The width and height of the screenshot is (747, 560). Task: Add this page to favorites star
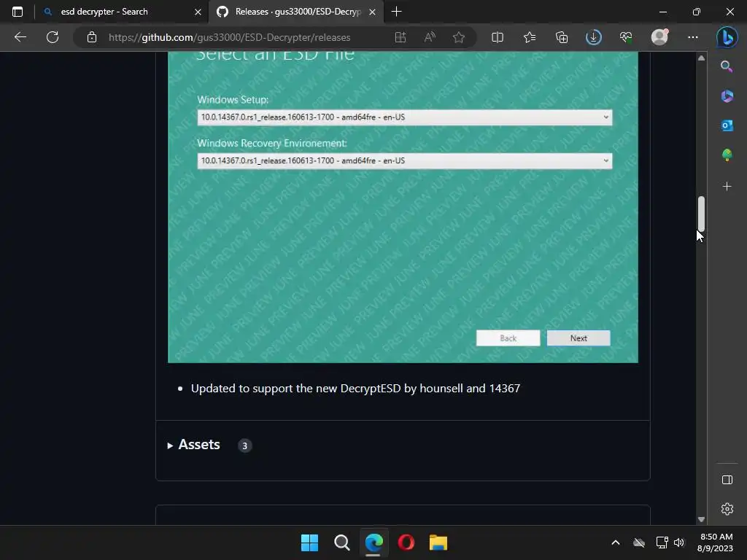coord(459,37)
